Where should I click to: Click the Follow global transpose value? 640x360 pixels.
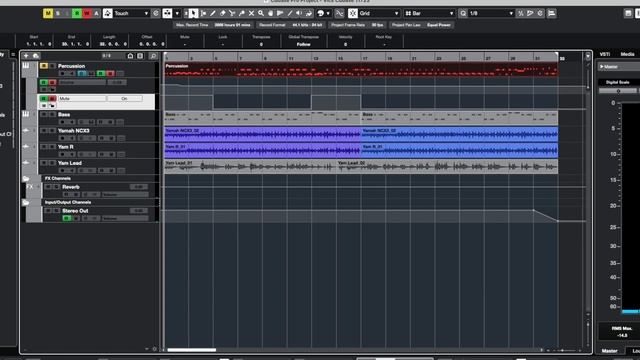tap(303, 44)
